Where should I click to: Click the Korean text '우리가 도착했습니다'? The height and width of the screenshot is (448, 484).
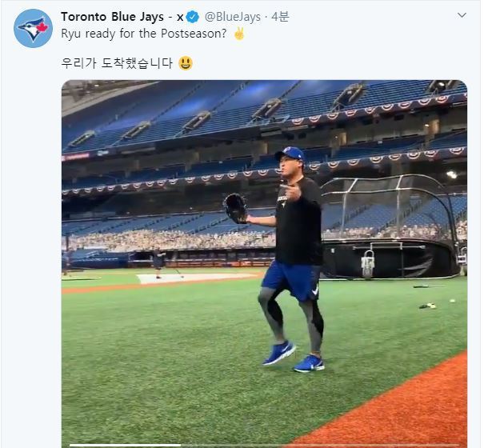pyautogui.click(x=117, y=62)
